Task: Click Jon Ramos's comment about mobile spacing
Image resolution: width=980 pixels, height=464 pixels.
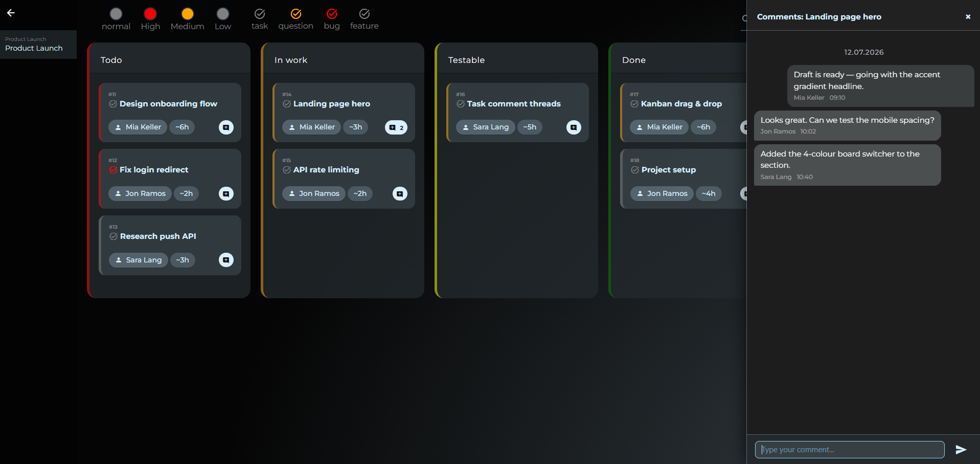Action: (x=847, y=125)
